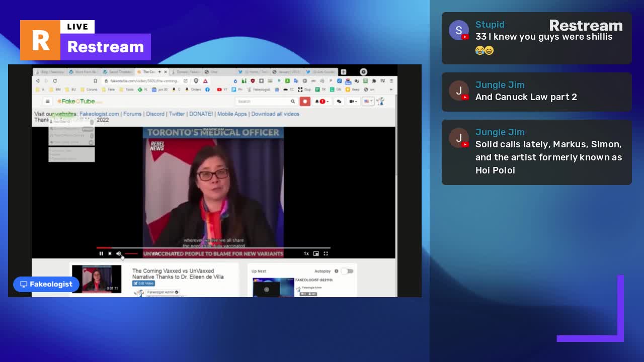
Task: Switch to the Donate | Fakeologist tab
Action: pos(187,72)
